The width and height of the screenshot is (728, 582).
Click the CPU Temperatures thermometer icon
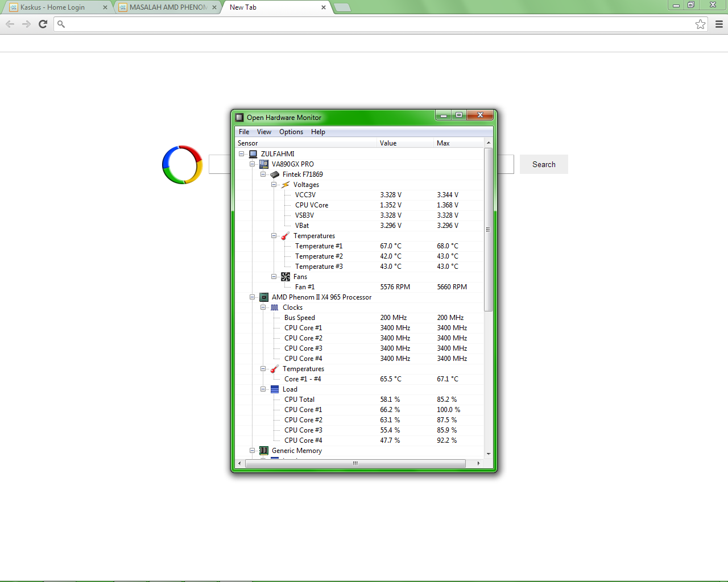[x=275, y=369]
